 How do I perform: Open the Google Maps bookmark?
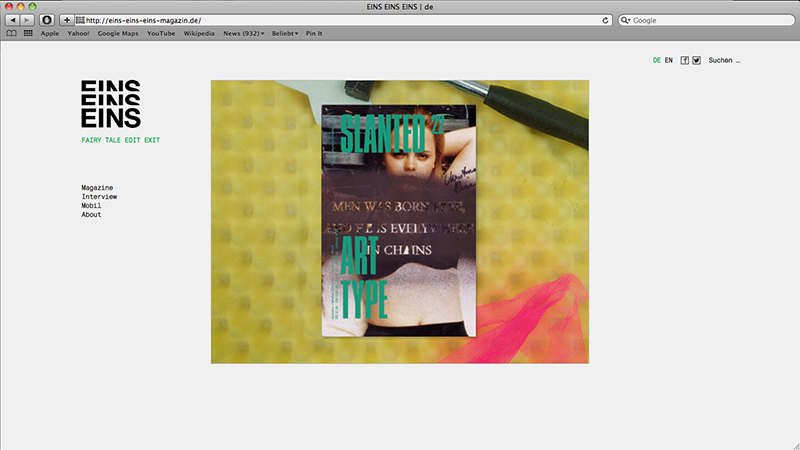[x=118, y=33]
